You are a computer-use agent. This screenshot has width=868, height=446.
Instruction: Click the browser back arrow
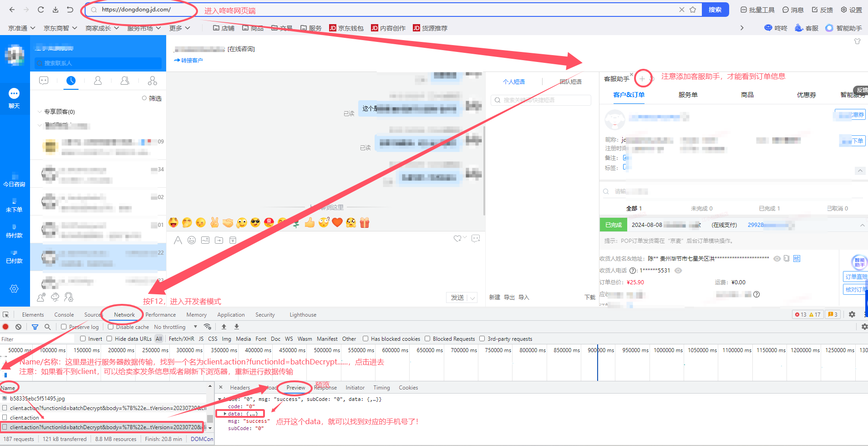[x=12, y=10]
